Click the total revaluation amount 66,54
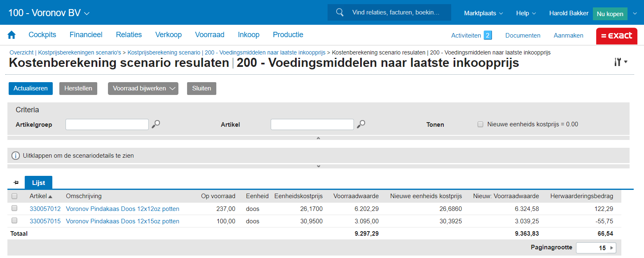644x258 pixels. point(605,234)
